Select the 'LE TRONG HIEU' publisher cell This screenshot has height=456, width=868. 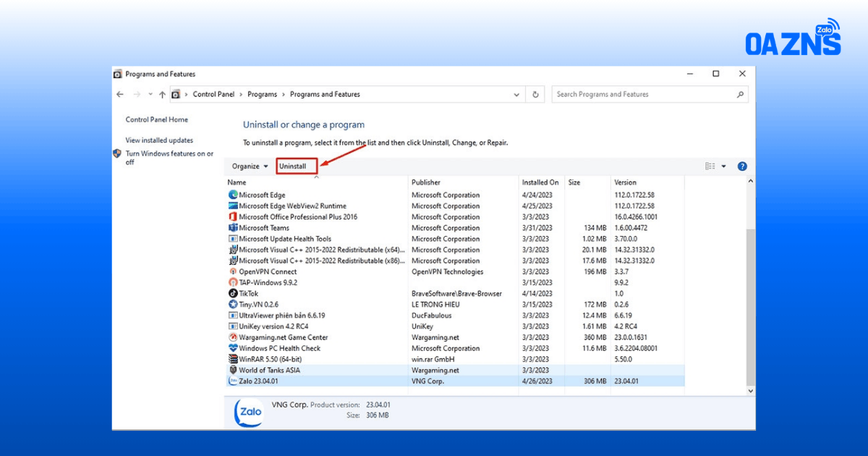[x=435, y=305]
